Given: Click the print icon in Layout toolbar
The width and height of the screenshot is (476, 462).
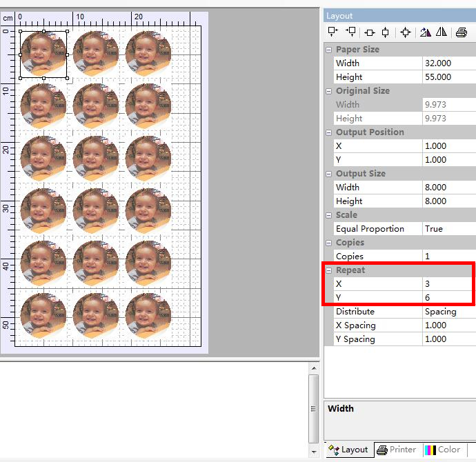Looking at the screenshot, I should pos(461,32).
